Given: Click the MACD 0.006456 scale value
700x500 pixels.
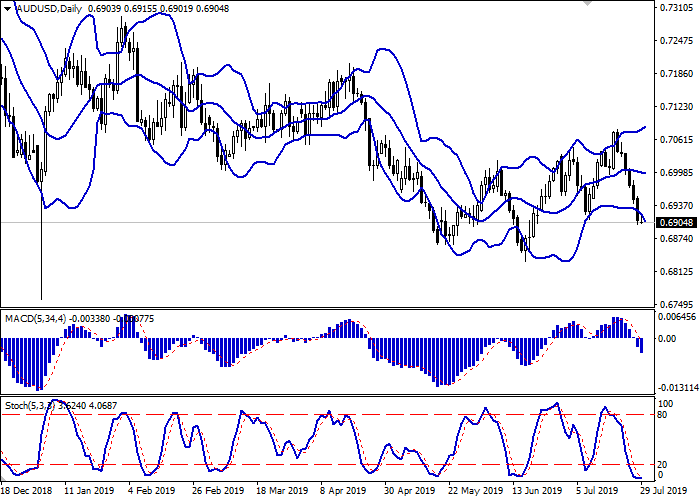Looking at the screenshot, I should pos(677,317).
